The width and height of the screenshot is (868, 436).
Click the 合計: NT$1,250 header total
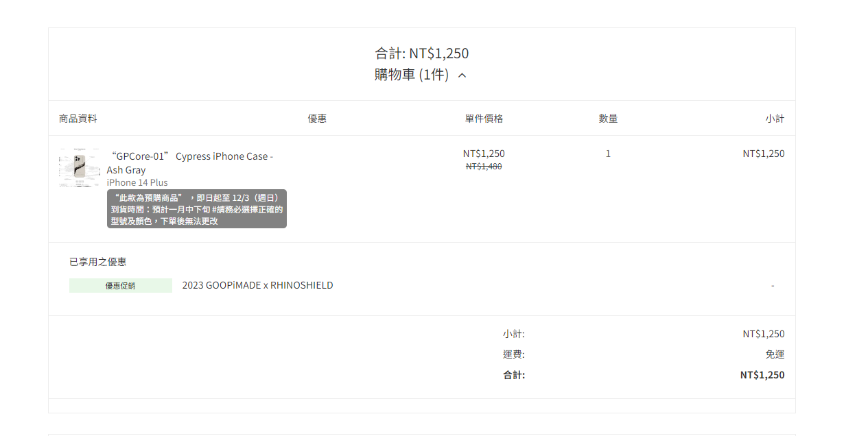click(x=422, y=53)
